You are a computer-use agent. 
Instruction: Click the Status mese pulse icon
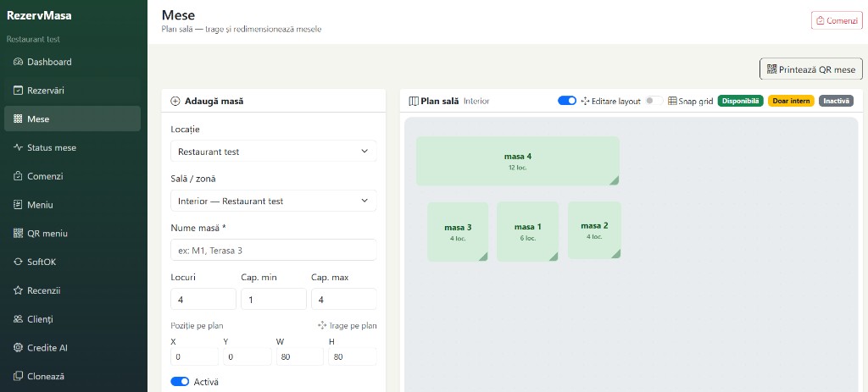18,147
